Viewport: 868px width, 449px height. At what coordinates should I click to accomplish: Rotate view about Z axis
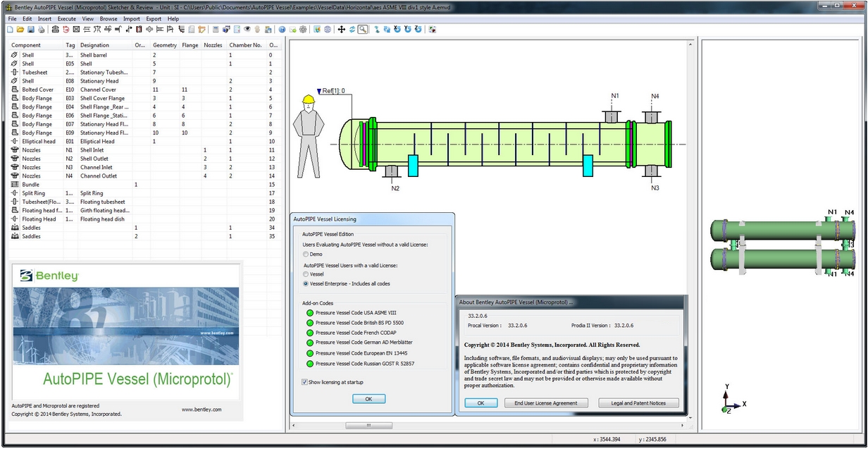pos(418,30)
